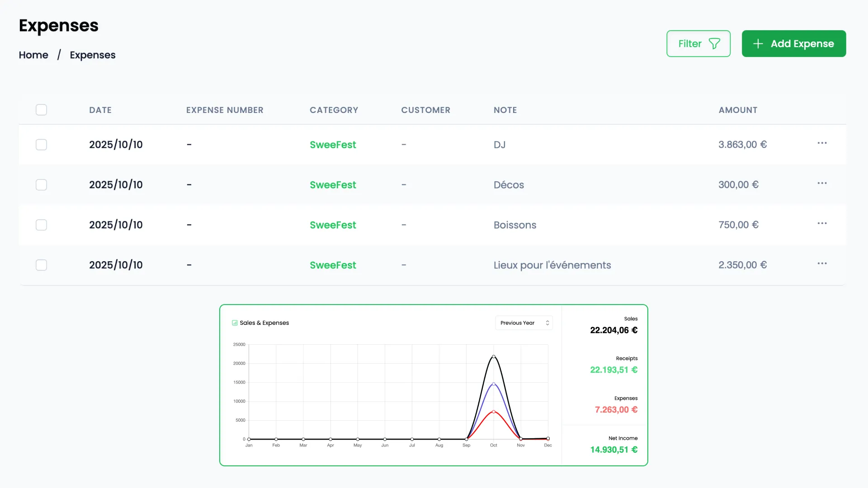
Task: Check the checkbox for the DJ expense row
Action: tap(41, 145)
